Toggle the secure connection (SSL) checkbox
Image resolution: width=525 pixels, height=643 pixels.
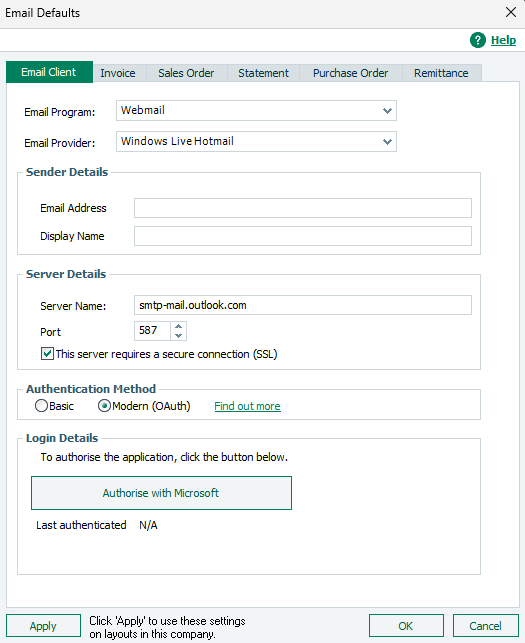click(47, 353)
